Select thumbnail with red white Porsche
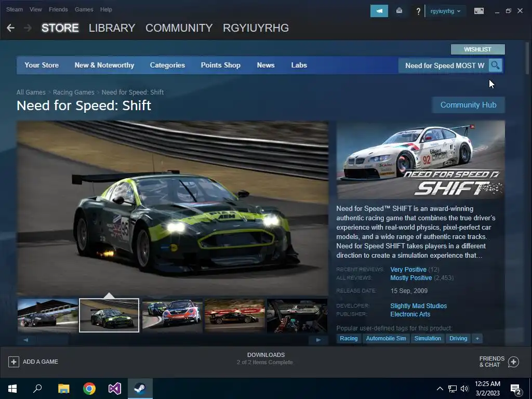Viewport: 532px width, 399px height. [x=172, y=315]
